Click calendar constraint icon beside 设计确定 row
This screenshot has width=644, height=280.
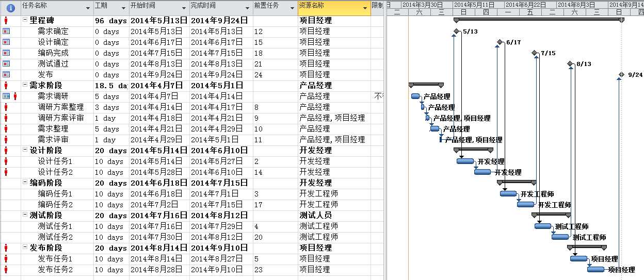pos(6,42)
